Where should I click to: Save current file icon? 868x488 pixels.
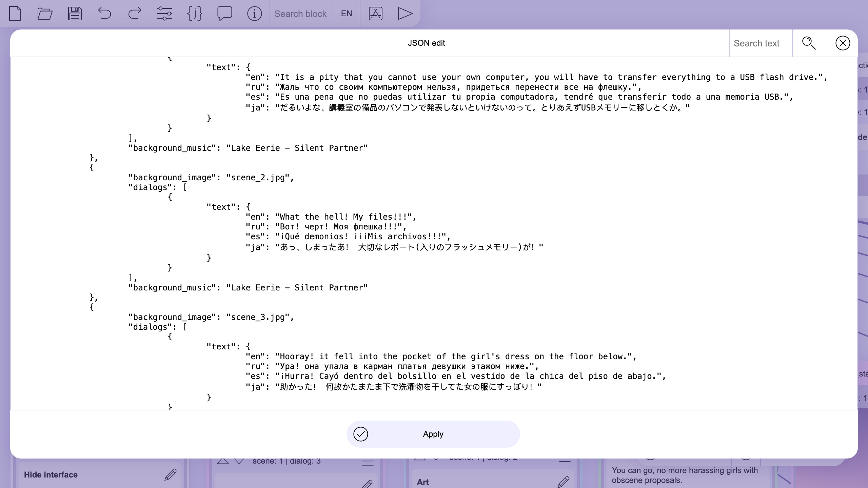75,13
